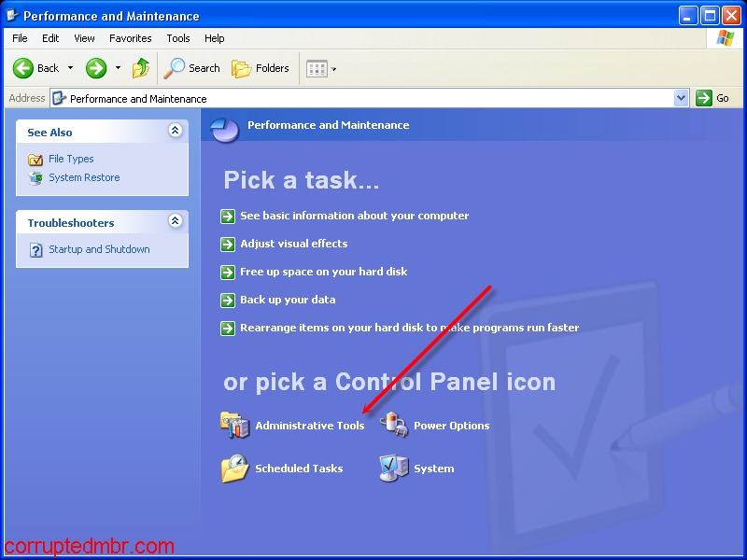Open the Favorites menu
Viewport: 747px width, 560px height.
pos(130,38)
